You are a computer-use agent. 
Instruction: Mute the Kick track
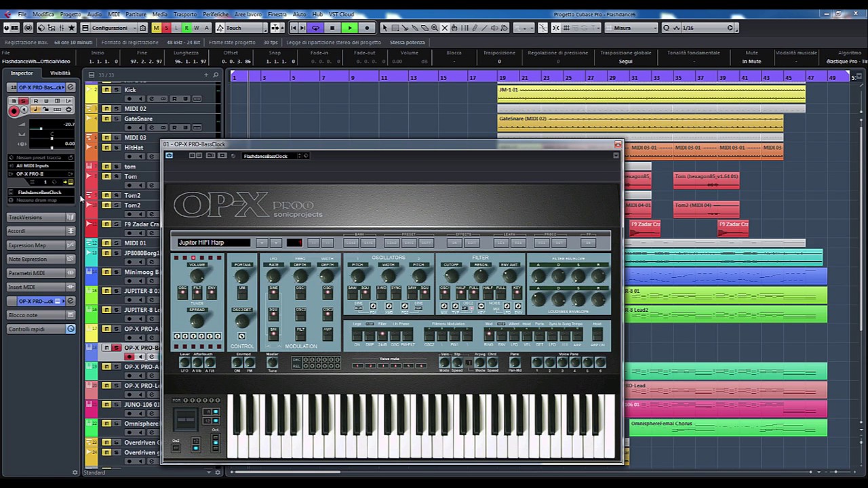coord(106,90)
